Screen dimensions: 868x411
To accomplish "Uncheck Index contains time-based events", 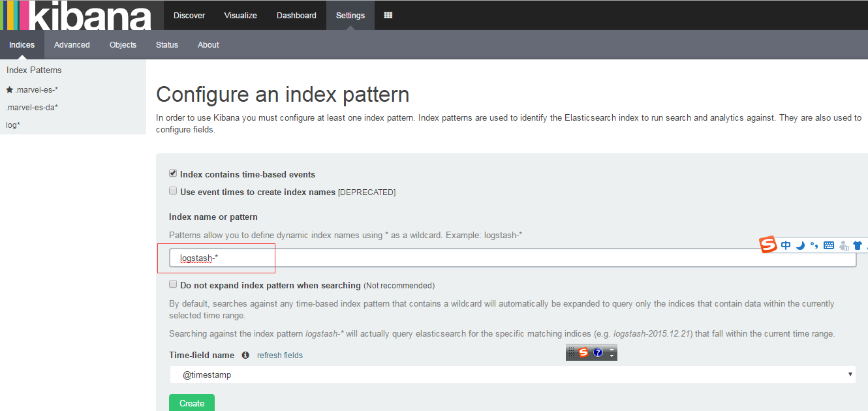I will 173,174.
